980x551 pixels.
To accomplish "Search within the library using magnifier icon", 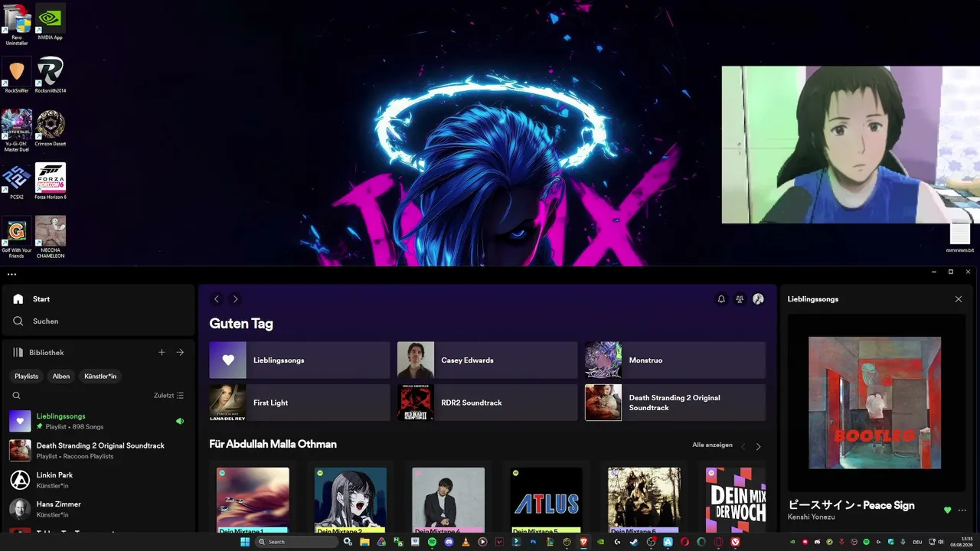I will [16, 396].
